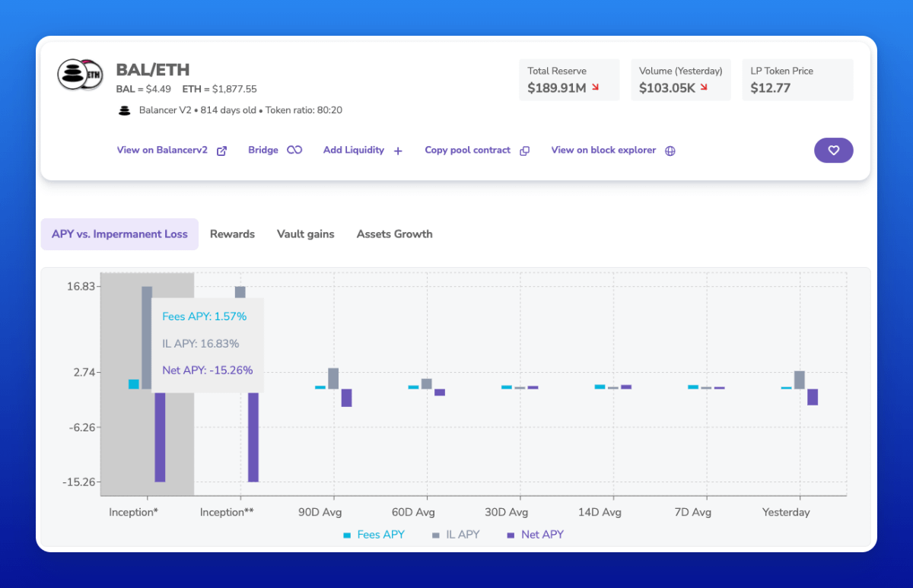The image size is (913, 588).
Task: Click the external link icon beside View on Balancerv2
Action: (222, 151)
